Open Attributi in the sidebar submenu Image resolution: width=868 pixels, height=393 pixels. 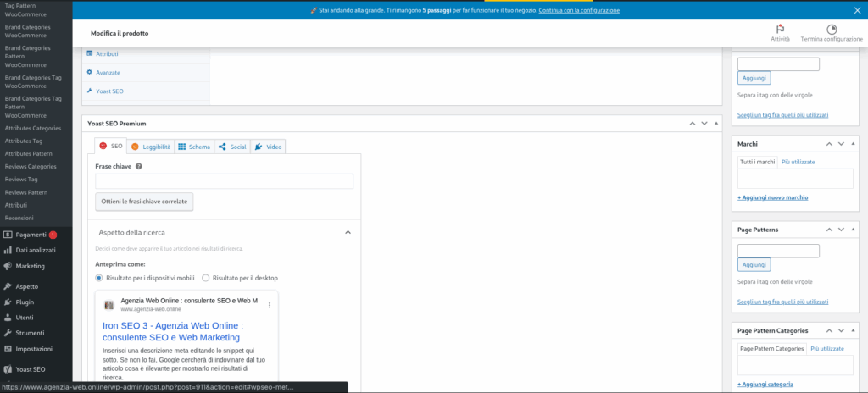tap(16, 205)
